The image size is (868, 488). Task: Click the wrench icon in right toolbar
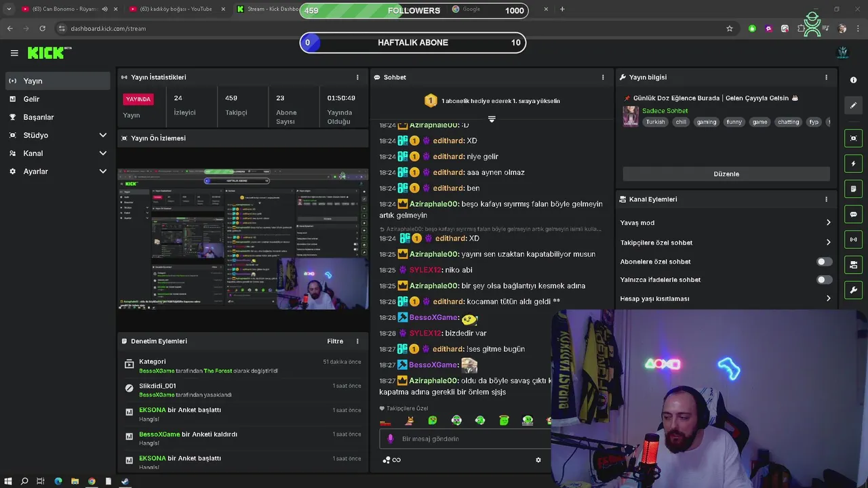(x=853, y=290)
